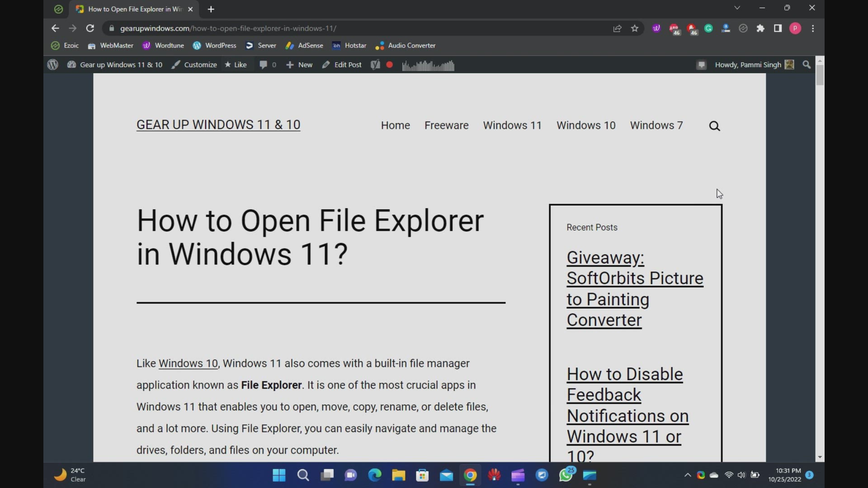Open taskbar Search
Image resolution: width=868 pixels, height=488 pixels.
click(x=303, y=475)
